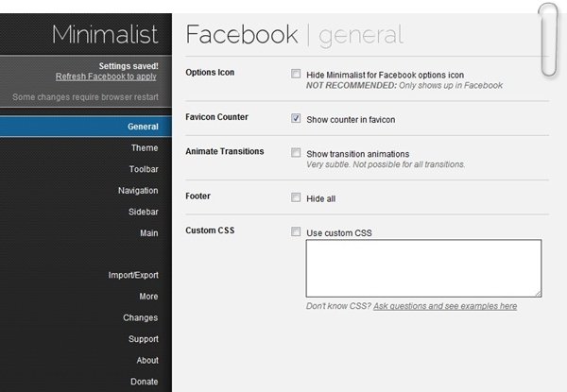The width and height of the screenshot is (567, 392).
Task: Click the Favicon Counter label
Action: (x=216, y=117)
